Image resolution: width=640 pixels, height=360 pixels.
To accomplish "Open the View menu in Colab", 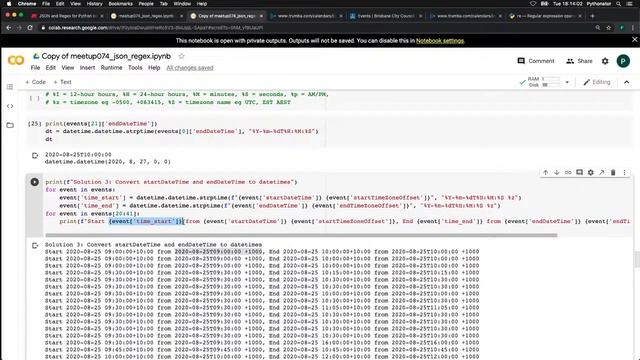I will tap(68, 68).
